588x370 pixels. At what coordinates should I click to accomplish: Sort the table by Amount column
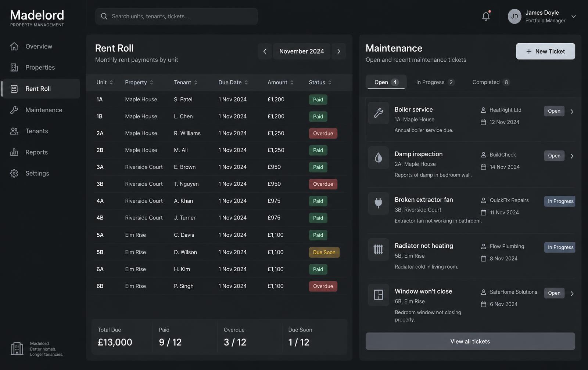pos(281,83)
